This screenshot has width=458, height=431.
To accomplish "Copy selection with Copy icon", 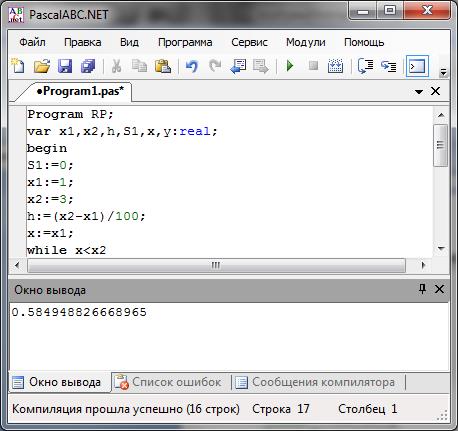I will coord(139,66).
